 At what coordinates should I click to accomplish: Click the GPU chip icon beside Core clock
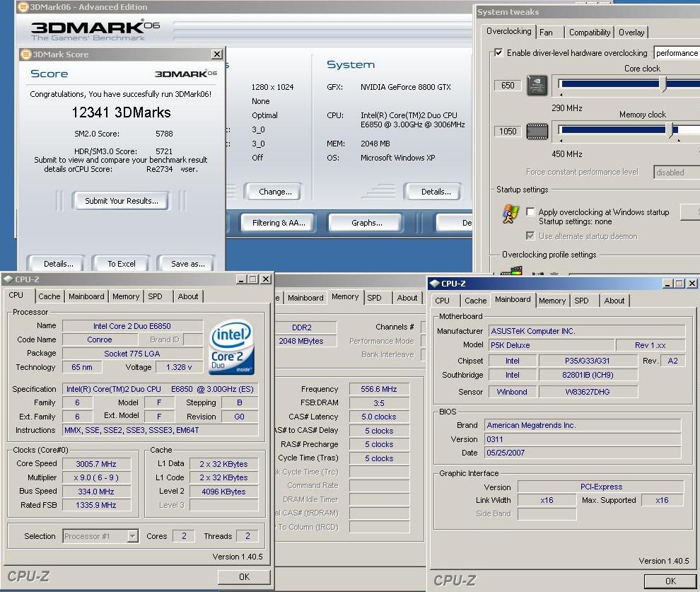click(x=537, y=86)
